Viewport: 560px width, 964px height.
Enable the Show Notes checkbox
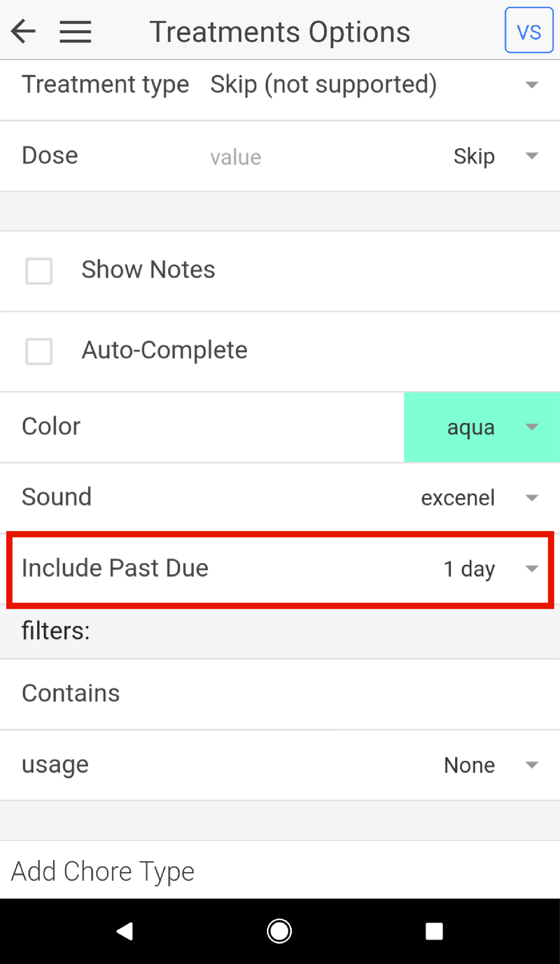coord(39,271)
